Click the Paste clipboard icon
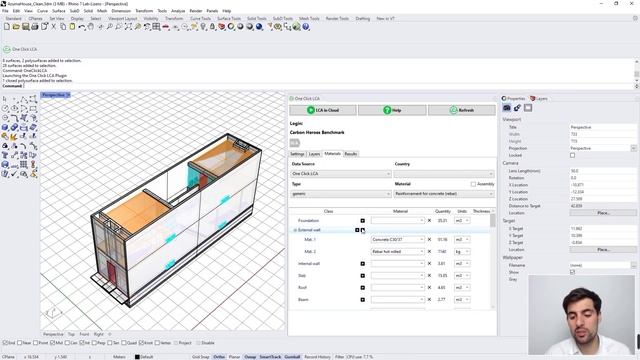Image resolution: width=640 pixels, height=360 pixels. pos(72,27)
